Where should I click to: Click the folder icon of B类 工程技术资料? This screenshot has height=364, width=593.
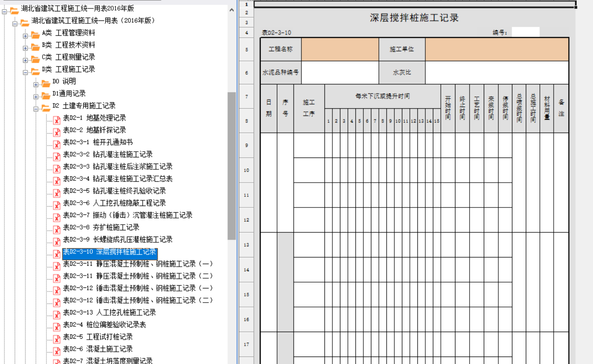tap(35, 47)
